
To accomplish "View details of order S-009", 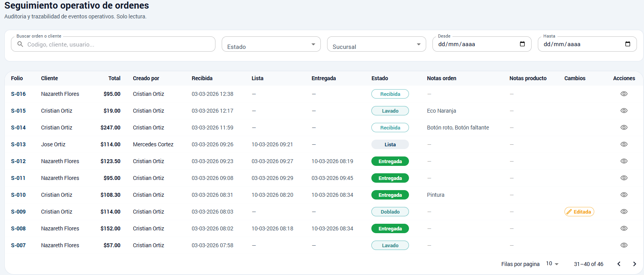I will (624, 212).
